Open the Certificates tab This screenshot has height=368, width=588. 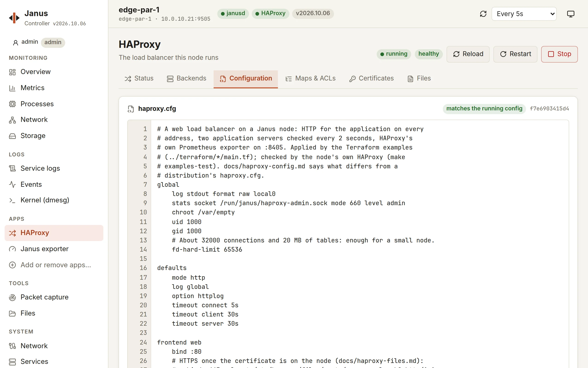tap(371, 79)
